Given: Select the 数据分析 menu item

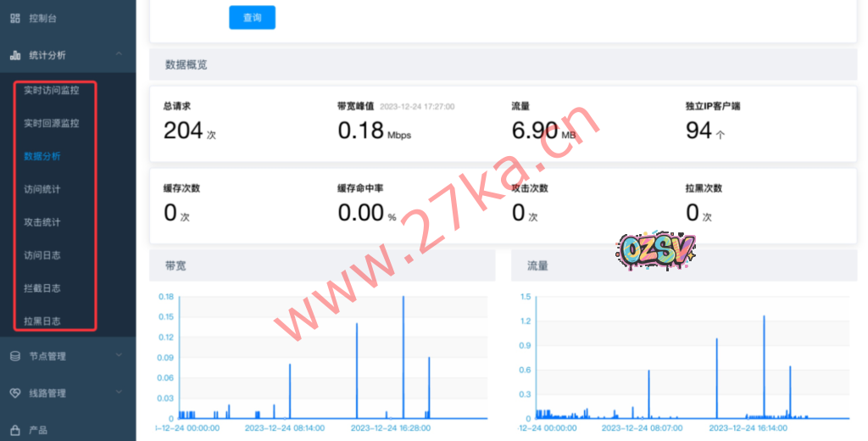Looking at the screenshot, I should click(42, 157).
